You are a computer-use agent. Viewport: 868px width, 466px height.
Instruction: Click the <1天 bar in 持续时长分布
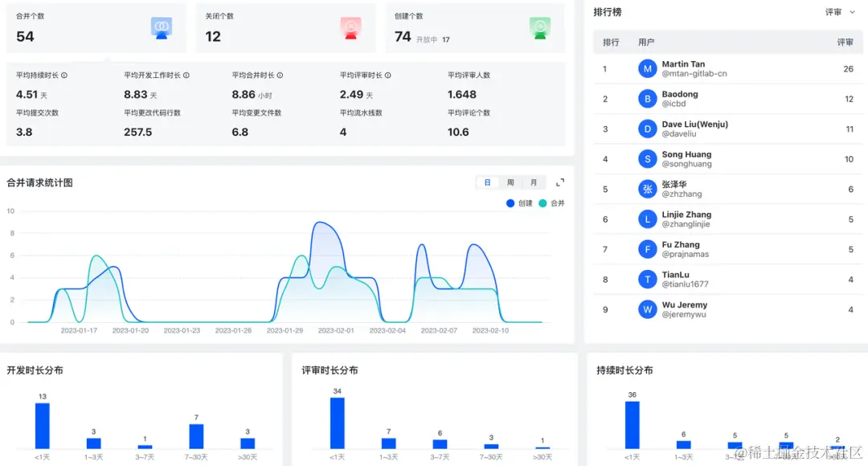(x=633, y=424)
